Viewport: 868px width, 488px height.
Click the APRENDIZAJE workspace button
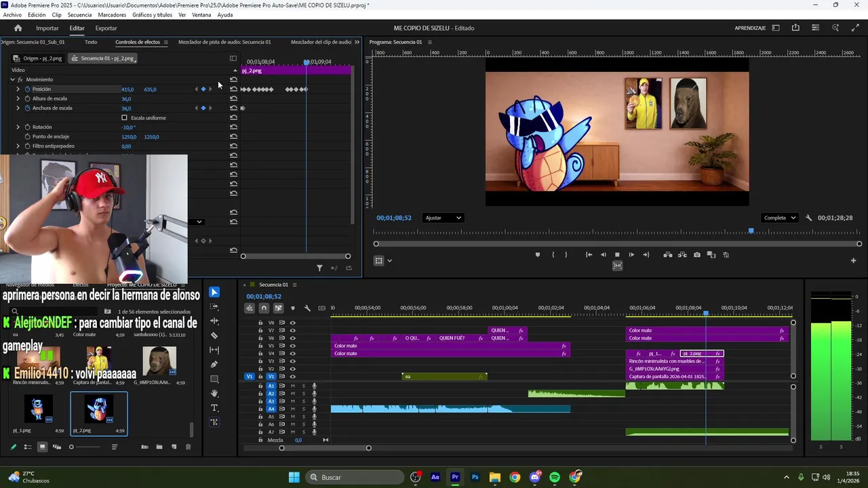click(x=750, y=28)
